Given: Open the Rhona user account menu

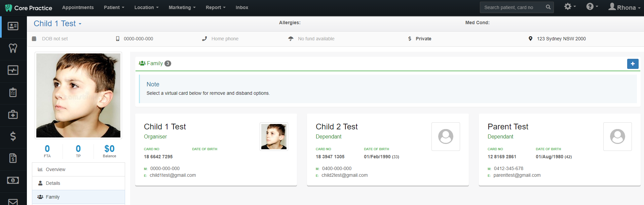Looking at the screenshot, I should tap(624, 7).
